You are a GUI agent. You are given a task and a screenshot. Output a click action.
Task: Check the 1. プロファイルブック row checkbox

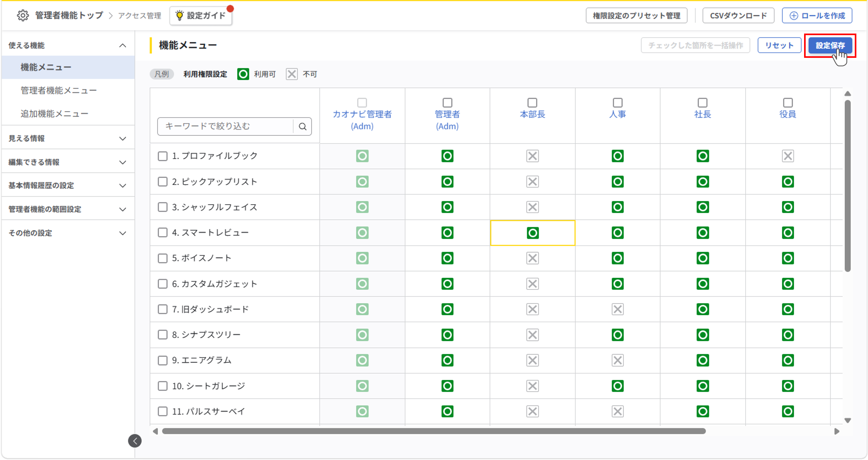tap(163, 156)
